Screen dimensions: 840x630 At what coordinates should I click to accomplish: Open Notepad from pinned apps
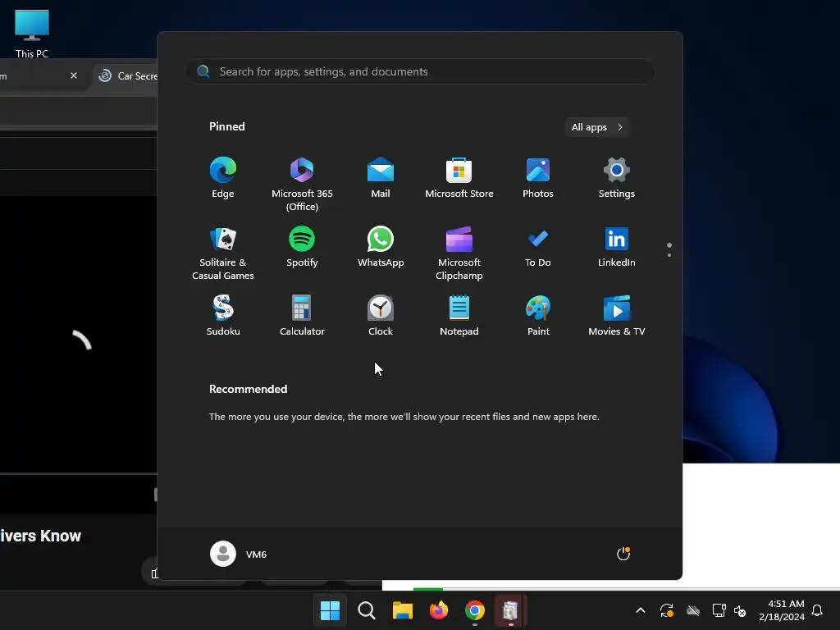coord(459,316)
